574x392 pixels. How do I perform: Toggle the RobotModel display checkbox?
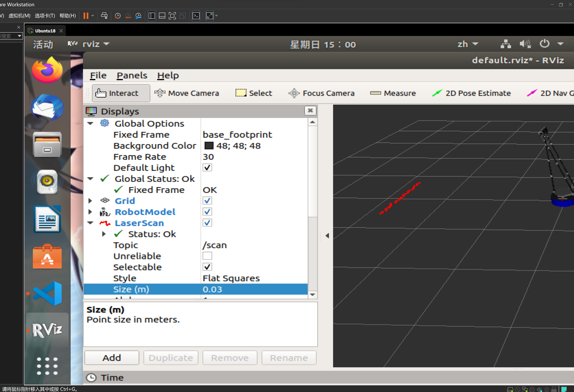pos(207,212)
